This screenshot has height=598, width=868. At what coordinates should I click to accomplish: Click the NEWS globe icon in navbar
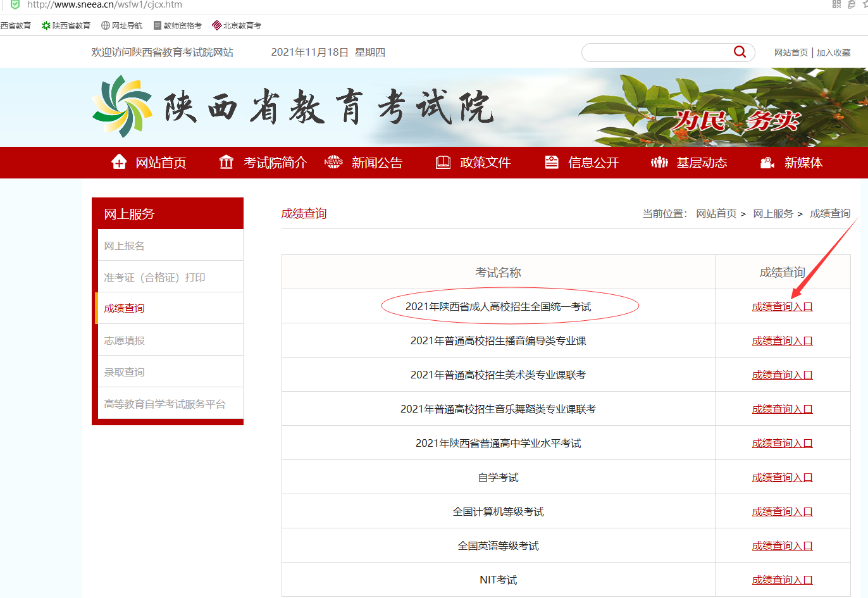coord(333,163)
